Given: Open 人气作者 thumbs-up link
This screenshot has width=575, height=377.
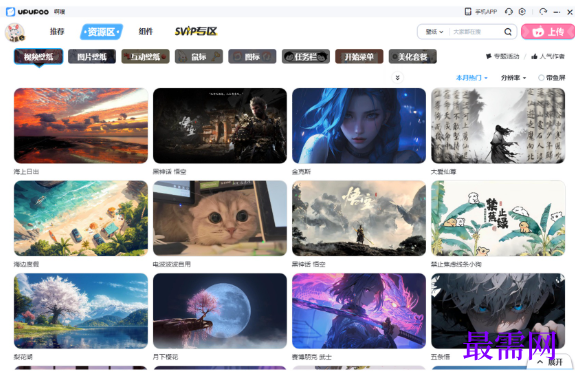Looking at the screenshot, I should [548, 56].
